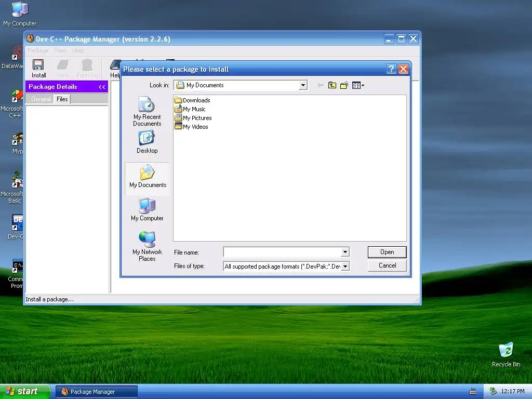
Task: Go to My Computer in places bar
Action: (147, 210)
